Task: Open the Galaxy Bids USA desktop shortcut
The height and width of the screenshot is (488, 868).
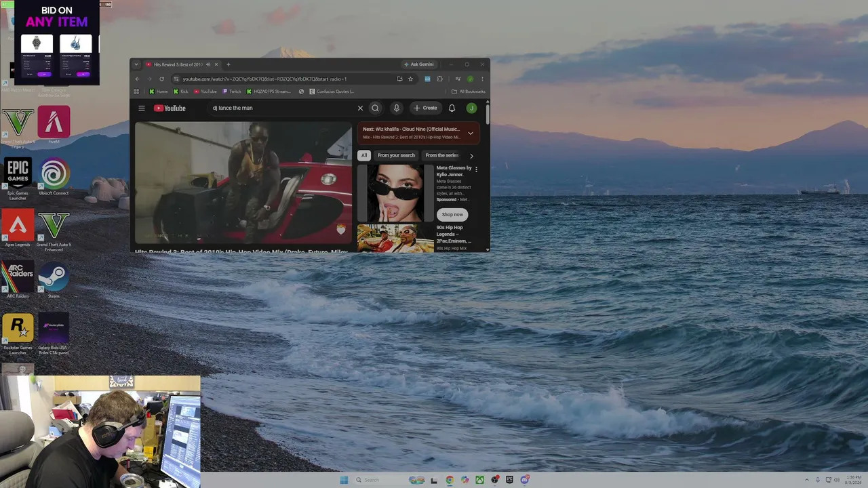Action: tap(54, 333)
